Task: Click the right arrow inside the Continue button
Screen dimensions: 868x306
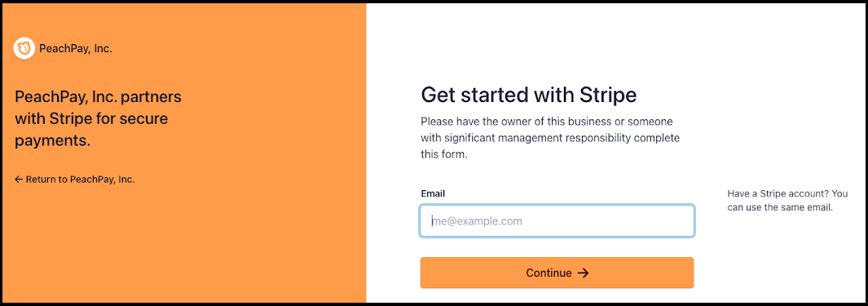Action: (583, 273)
